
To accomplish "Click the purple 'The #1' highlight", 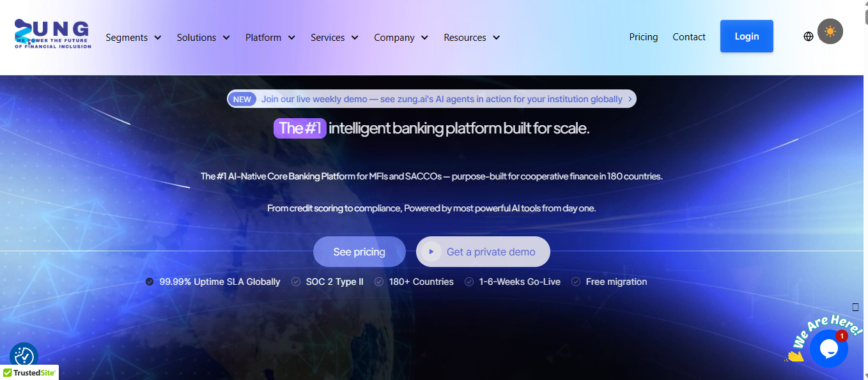I will tap(300, 128).
